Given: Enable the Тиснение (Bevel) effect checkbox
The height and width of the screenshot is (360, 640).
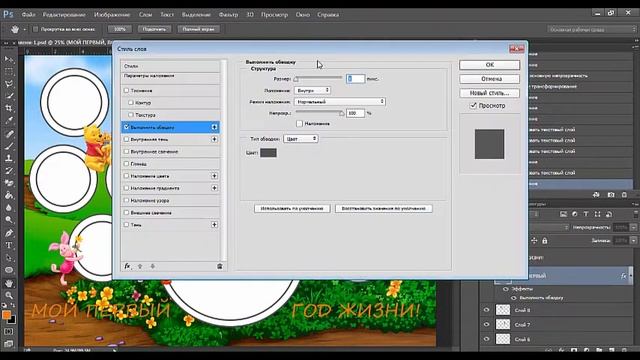Looking at the screenshot, I should click(127, 90).
